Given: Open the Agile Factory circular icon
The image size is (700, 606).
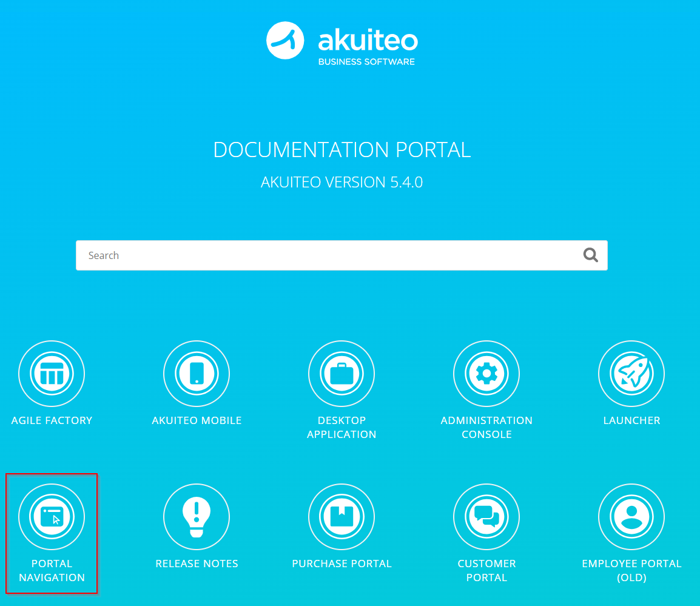Looking at the screenshot, I should point(52,374).
